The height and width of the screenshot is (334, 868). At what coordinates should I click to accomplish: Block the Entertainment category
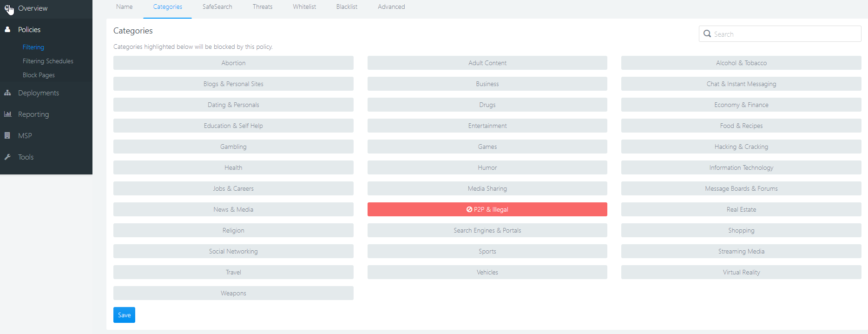click(x=487, y=126)
